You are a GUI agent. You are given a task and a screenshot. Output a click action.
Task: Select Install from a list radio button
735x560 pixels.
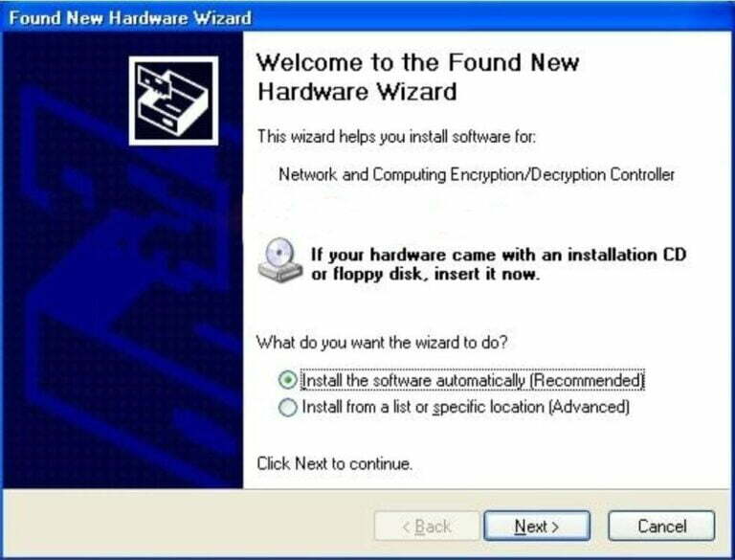click(287, 407)
